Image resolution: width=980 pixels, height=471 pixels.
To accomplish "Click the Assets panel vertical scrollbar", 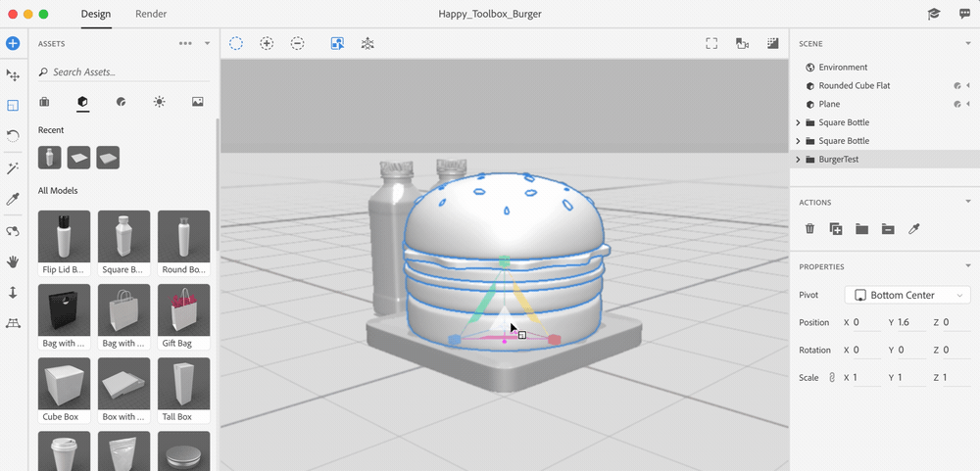I will pyautogui.click(x=217, y=184).
